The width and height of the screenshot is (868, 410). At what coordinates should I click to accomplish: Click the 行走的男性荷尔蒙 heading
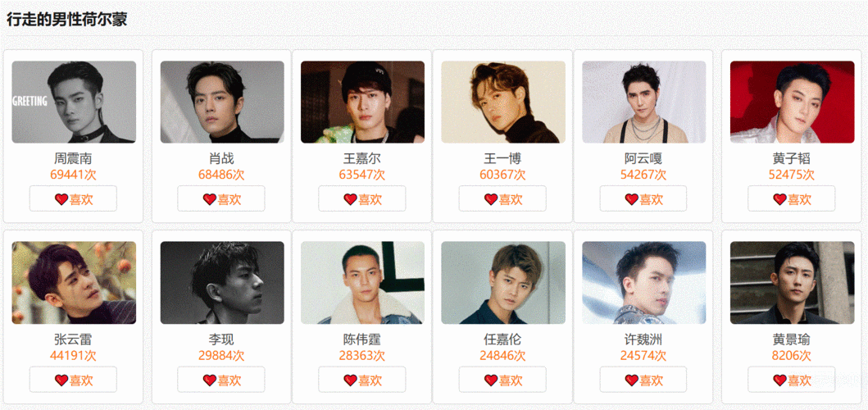click(66, 19)
